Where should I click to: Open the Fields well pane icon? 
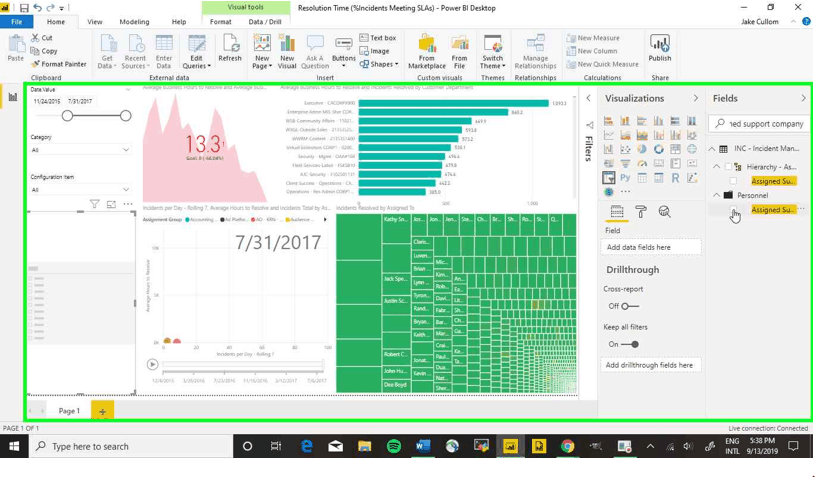point(616,211)
